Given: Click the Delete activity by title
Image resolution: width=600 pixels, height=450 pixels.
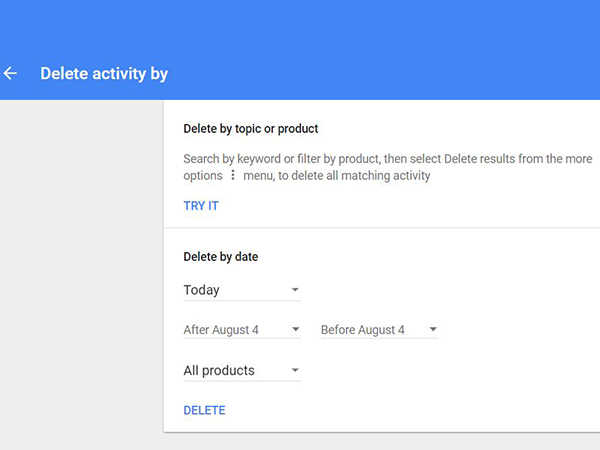Looking at the screenshot, I should pyautogui.click(x=104, y=74).
